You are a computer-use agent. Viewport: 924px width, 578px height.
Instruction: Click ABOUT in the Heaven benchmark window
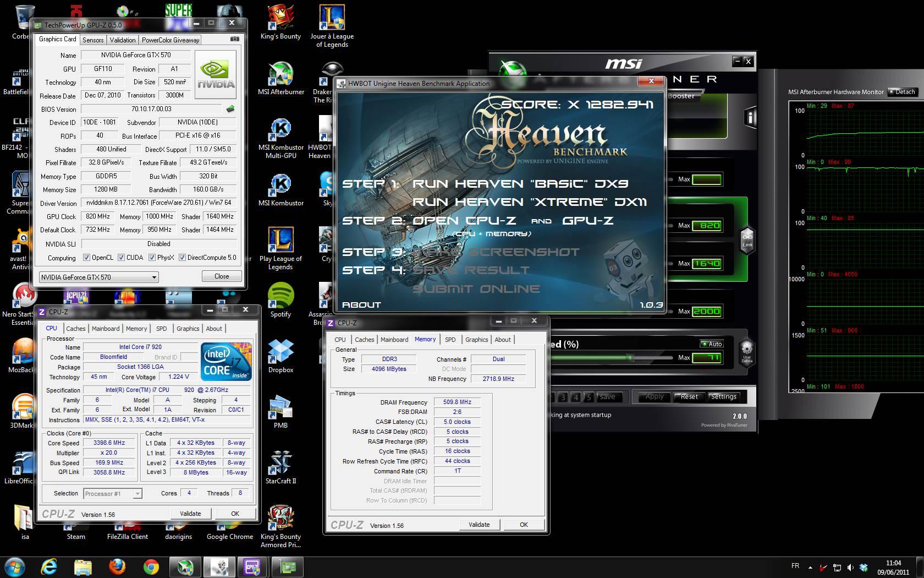(361, 304)
